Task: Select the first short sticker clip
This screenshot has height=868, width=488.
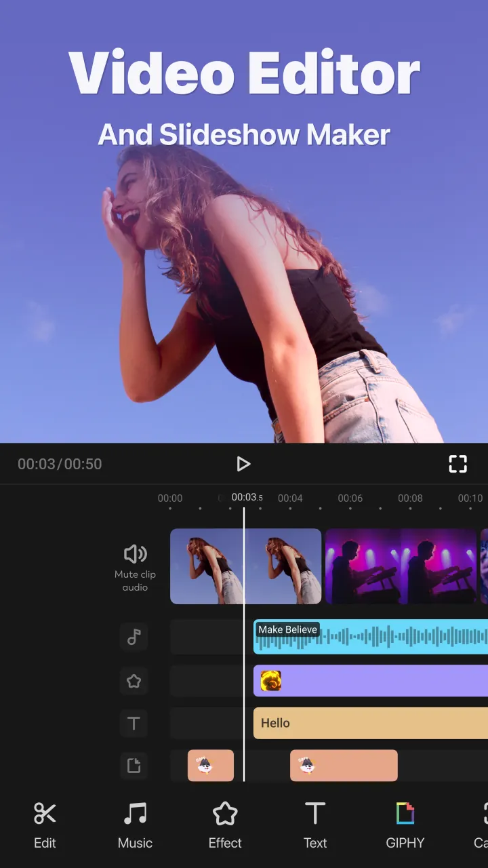Action: 211,766
